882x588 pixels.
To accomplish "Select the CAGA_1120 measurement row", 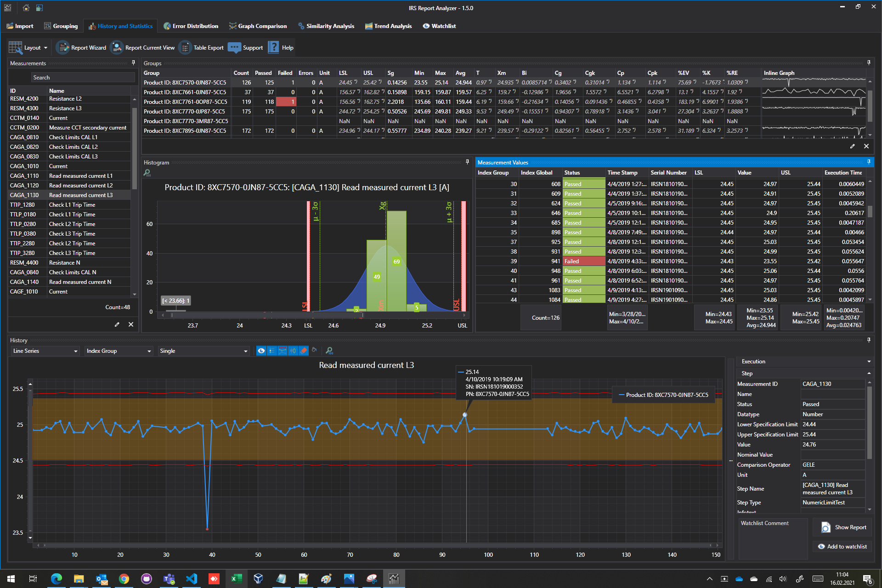I will [70, 186].
